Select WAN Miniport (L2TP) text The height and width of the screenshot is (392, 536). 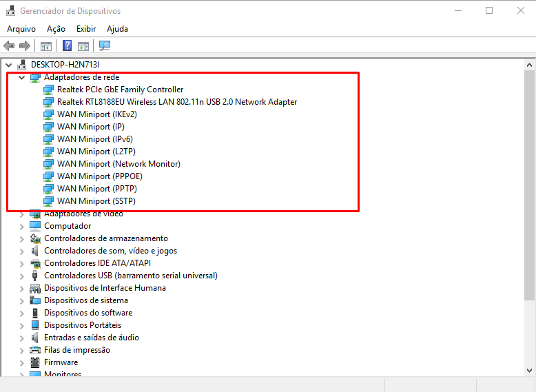96,152
